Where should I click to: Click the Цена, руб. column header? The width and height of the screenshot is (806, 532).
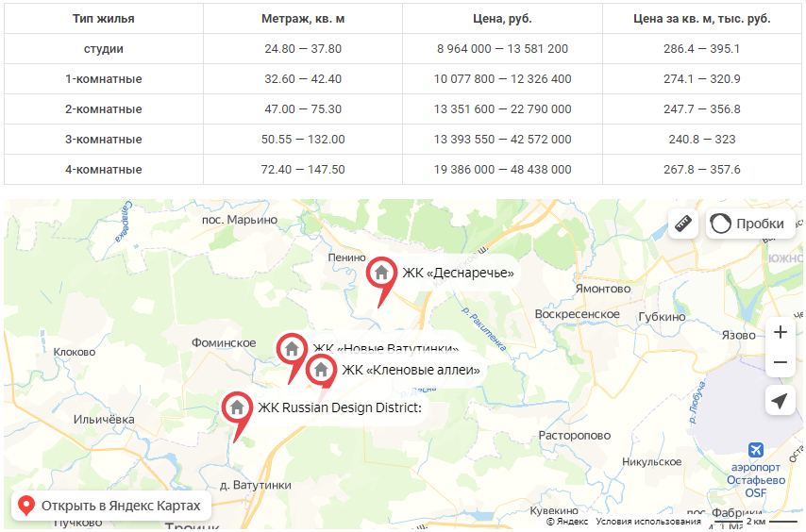pyautogui.click(x=502, y=19)
